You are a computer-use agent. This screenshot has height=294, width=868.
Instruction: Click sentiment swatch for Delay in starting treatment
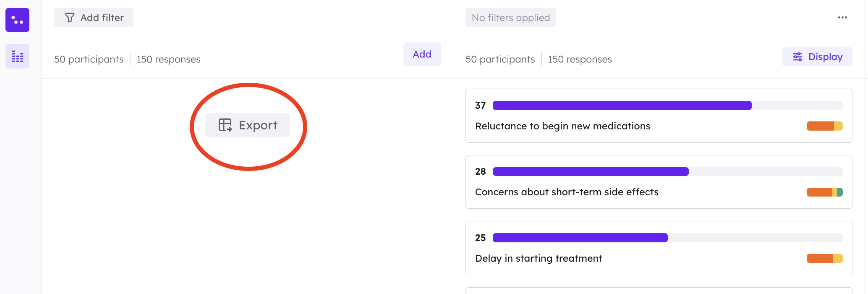824,258
